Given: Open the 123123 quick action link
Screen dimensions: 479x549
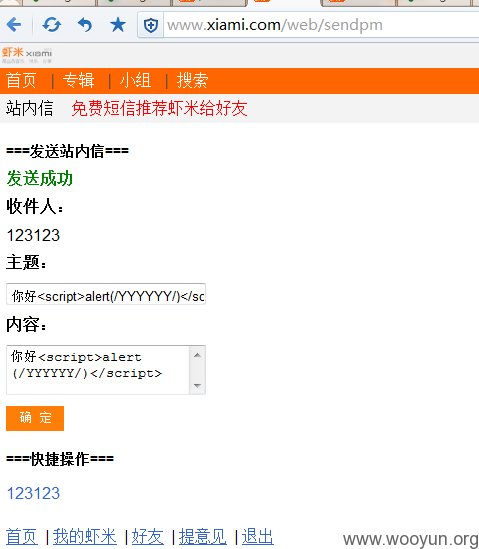Looking at the screenshot, I should (33, 493).
